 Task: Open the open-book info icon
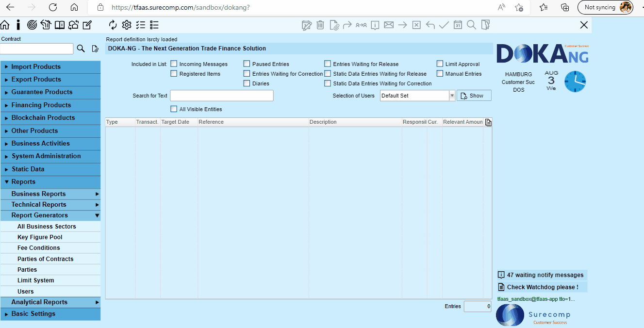pyautogui.click(x=60, y=25)
